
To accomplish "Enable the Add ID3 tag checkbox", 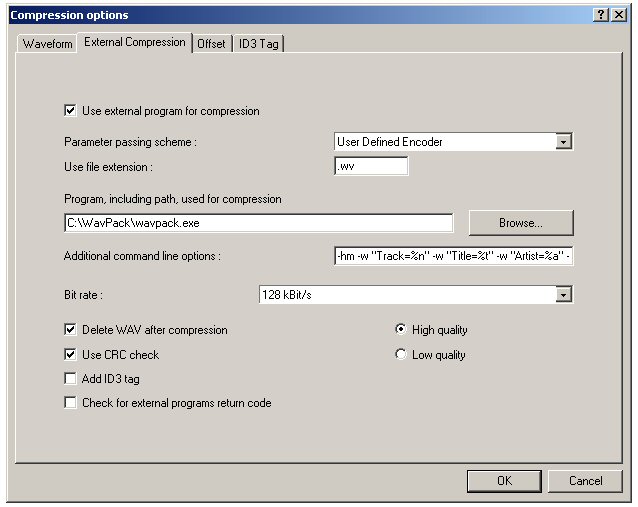I will pos(71,378).
